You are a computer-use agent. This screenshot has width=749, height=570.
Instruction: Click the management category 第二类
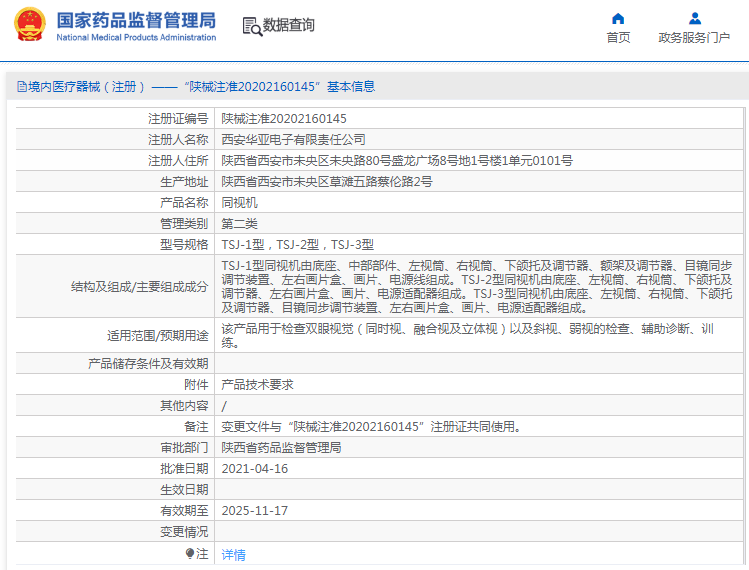point(239,224)
